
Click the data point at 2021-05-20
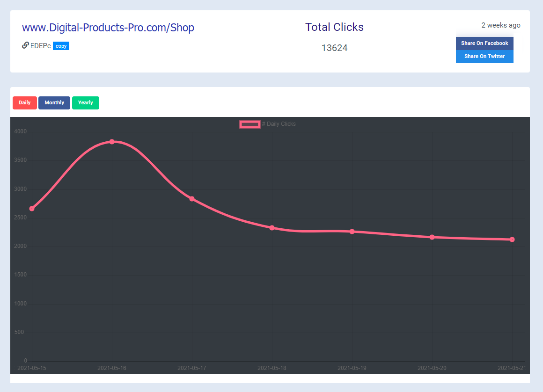coord(432,237)
